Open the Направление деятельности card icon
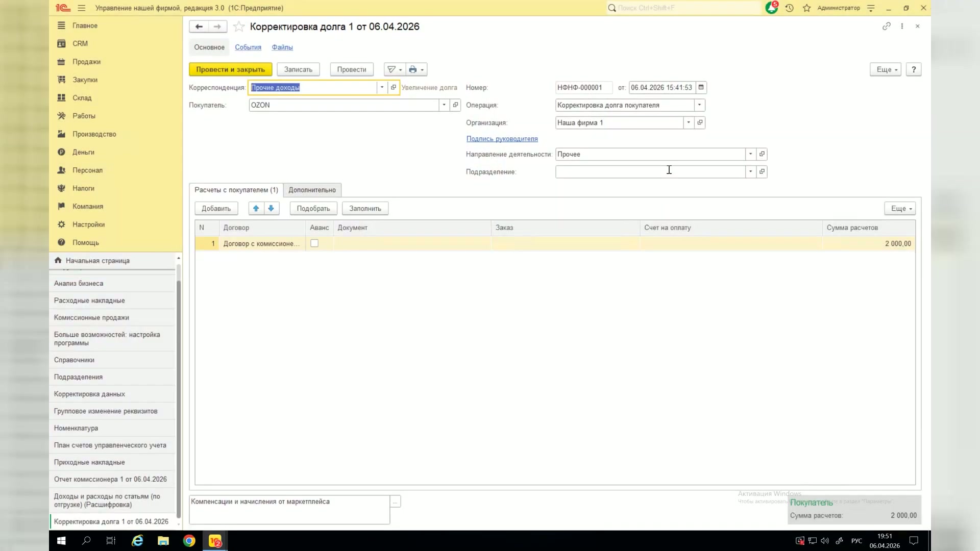 click(762, 154)
